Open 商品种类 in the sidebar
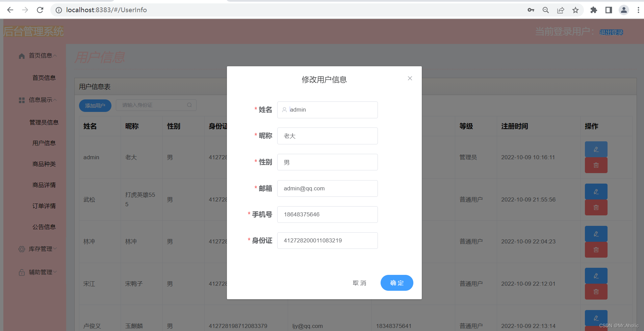 click(44, 164)
